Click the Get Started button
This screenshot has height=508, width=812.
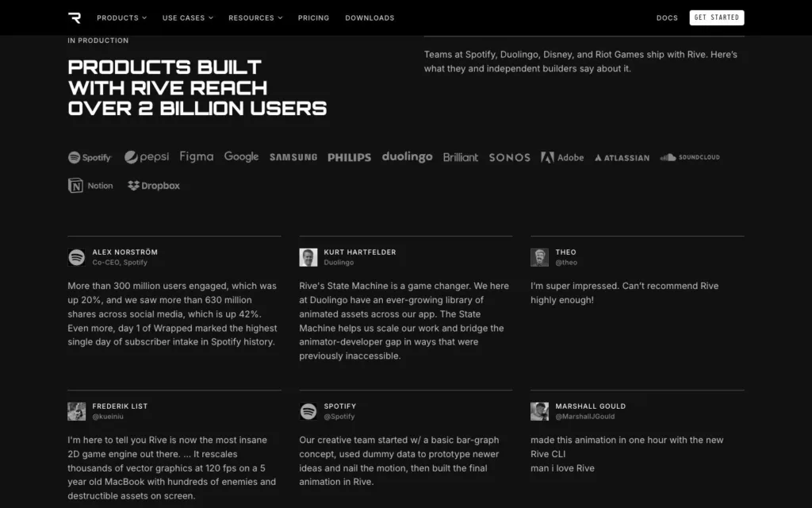coord(717,17)
